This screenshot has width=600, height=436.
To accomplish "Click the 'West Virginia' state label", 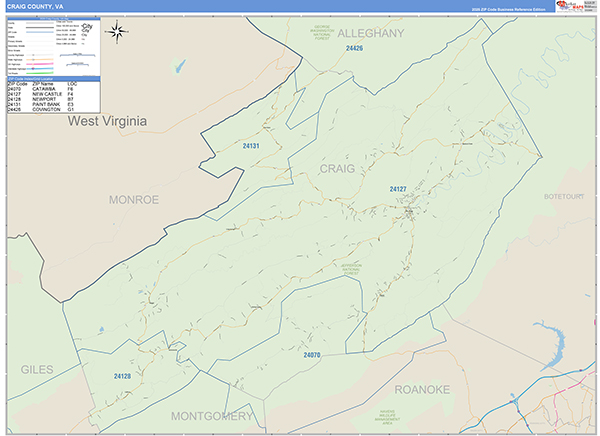I will 107,121.
